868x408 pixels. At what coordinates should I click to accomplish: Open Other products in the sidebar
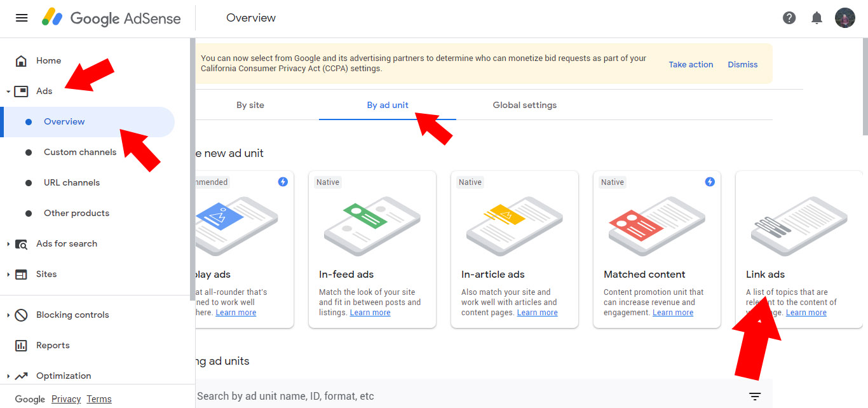click(x=76, y=214)
